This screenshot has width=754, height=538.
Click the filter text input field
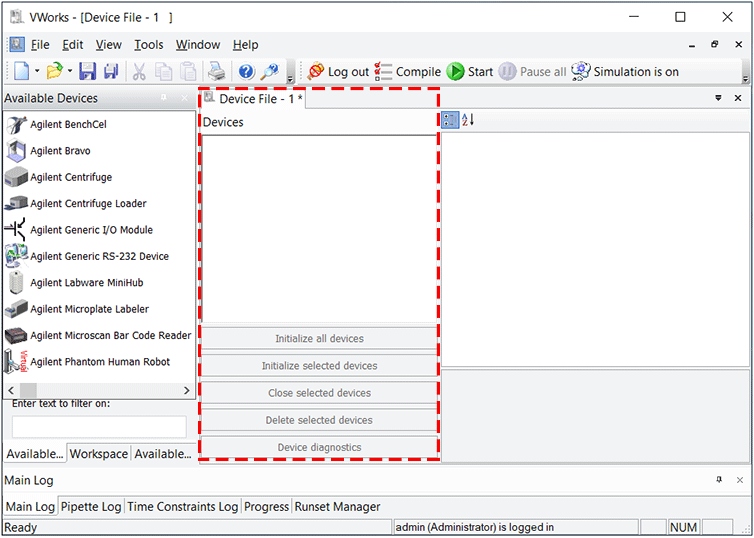coord(99,427)
